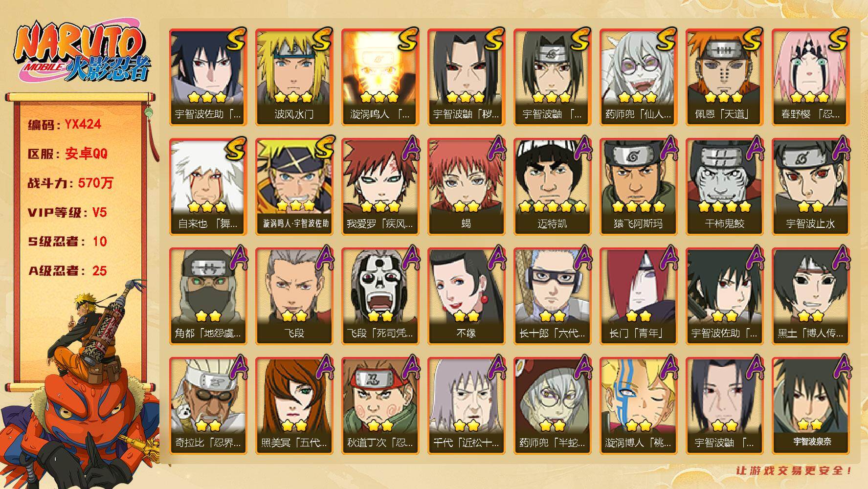Click the 战斗力 570万 stat line
This screenshot has height=489, width=868.
pos(71,183)
